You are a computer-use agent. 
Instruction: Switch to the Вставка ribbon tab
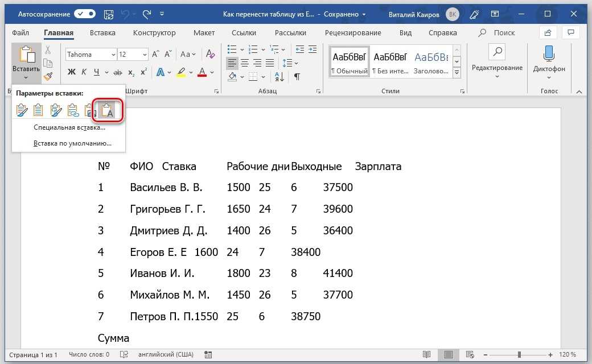tap(102, 33)
